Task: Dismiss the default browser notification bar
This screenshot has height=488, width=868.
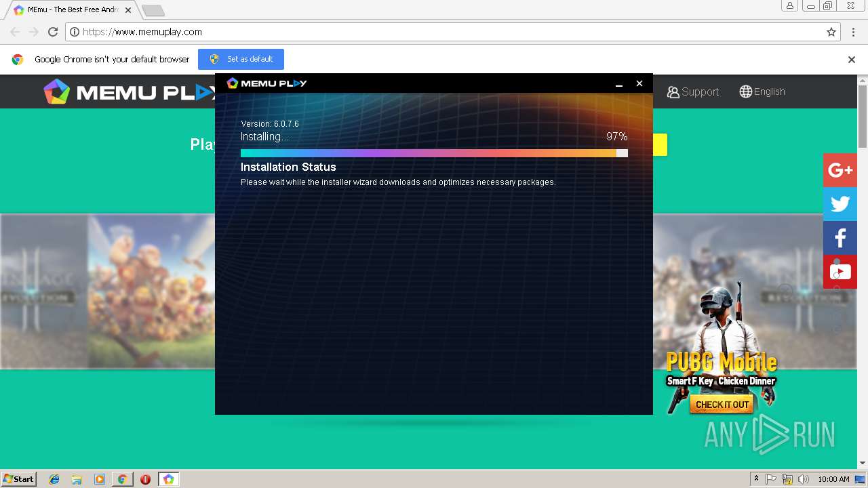Action: (x=852, y=60)
